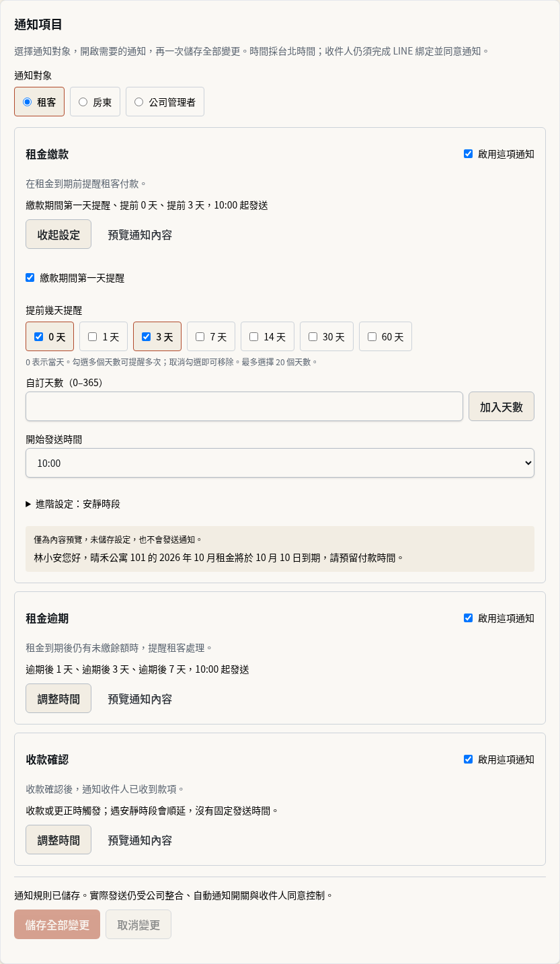Open 預覽通知內容 for 租金繳款

(140, 235)
